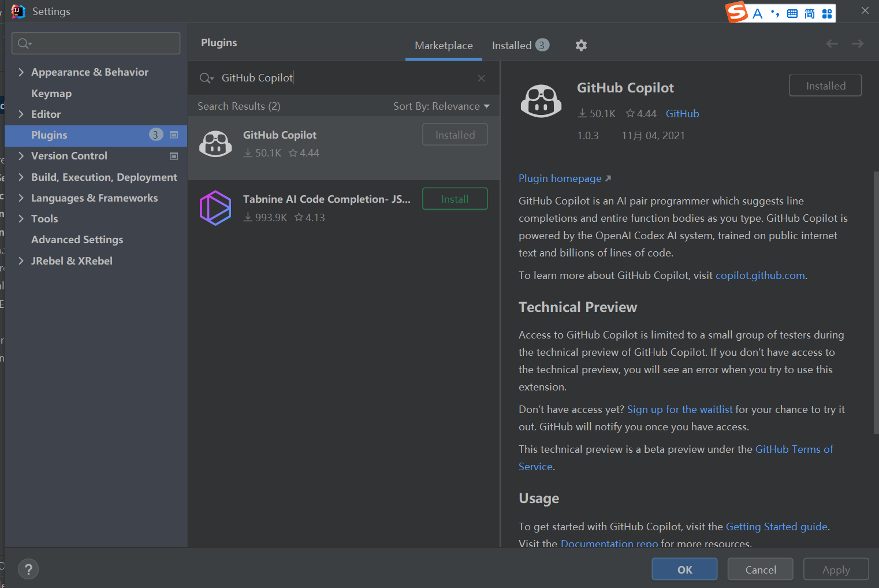This screenshot has width=879, height=588.
Task: Switch to the Installed tab
Action: click(520, 46)
